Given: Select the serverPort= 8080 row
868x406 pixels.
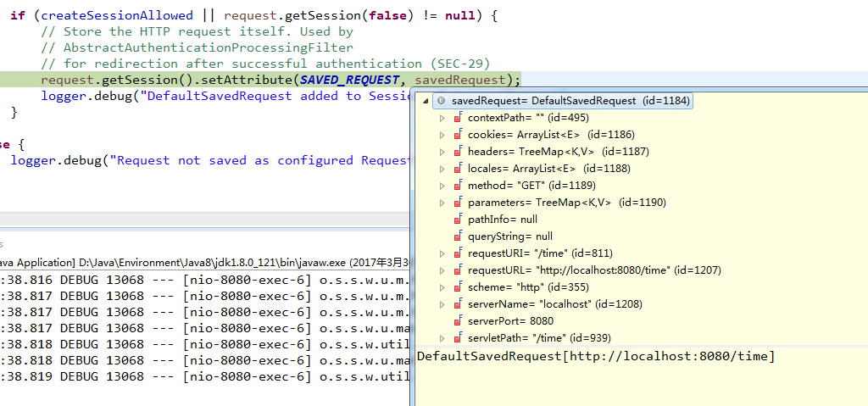Looking at the screenshot, I should tap(510, 321).
